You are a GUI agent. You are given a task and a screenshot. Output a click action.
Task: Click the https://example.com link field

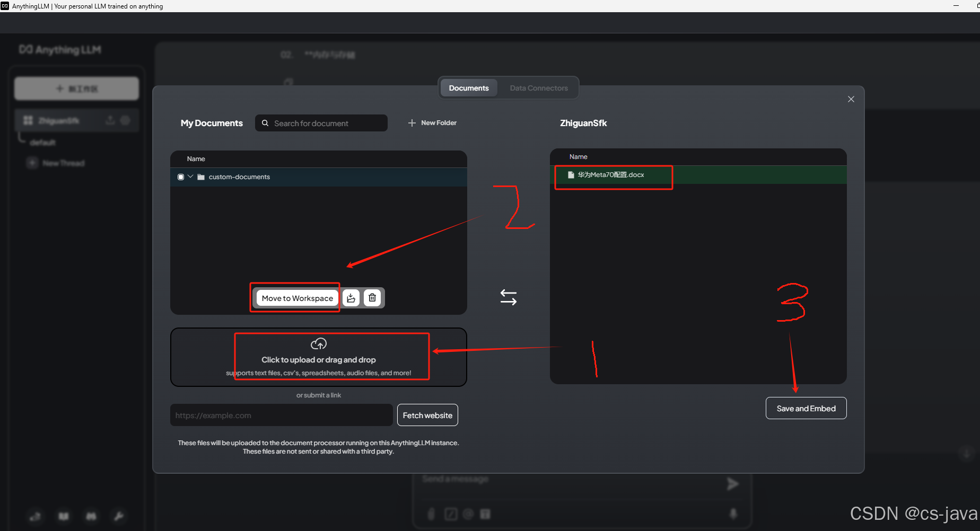282,415
